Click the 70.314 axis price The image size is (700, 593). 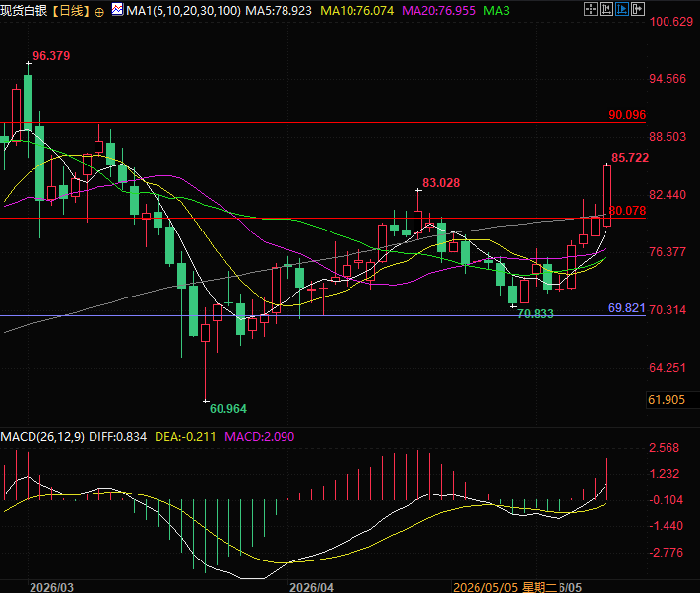click(668, 310)
